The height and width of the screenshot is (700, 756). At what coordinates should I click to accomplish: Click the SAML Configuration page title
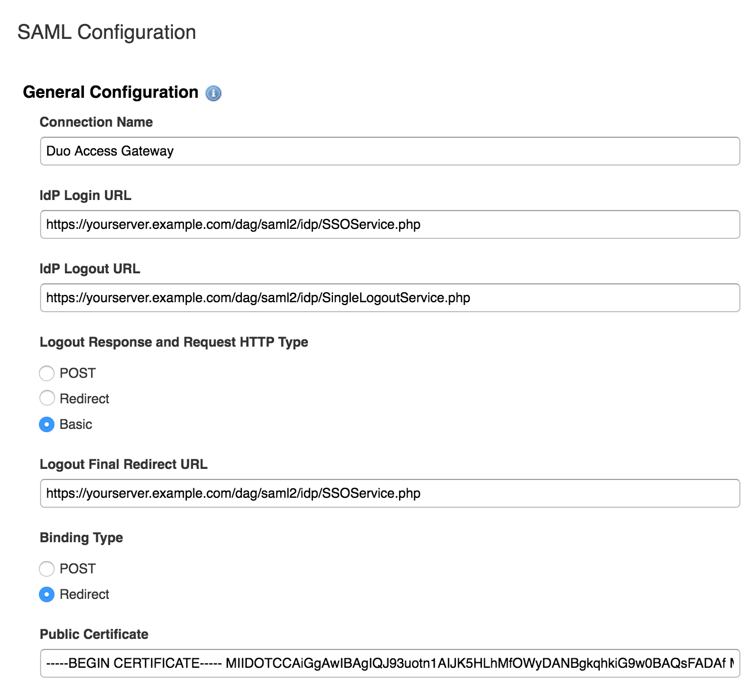(107, 32)
